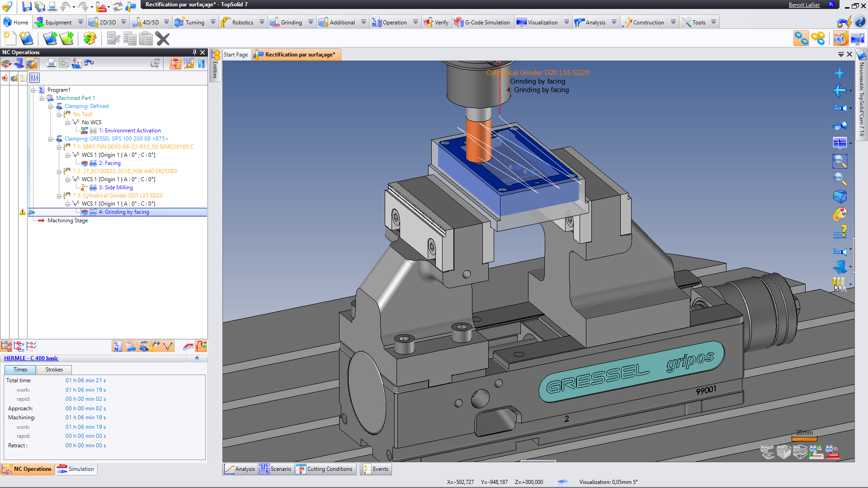Click the print icon in NC Operations toolbar
Image resolution: width=868 pixels, height=488 pixels.
pos(51,63)
